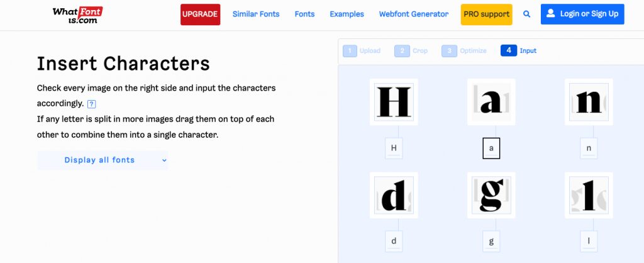Image resolution: width=644 pixels, height=263 pixels.
Task: Open the search magnifier icon
Action: click(x=526, y=14)
